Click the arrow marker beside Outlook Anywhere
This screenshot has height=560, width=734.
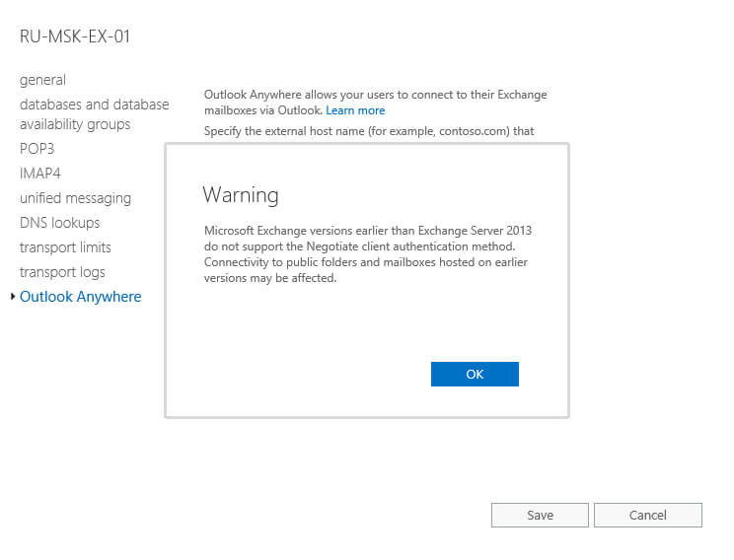tap(13, 296)
